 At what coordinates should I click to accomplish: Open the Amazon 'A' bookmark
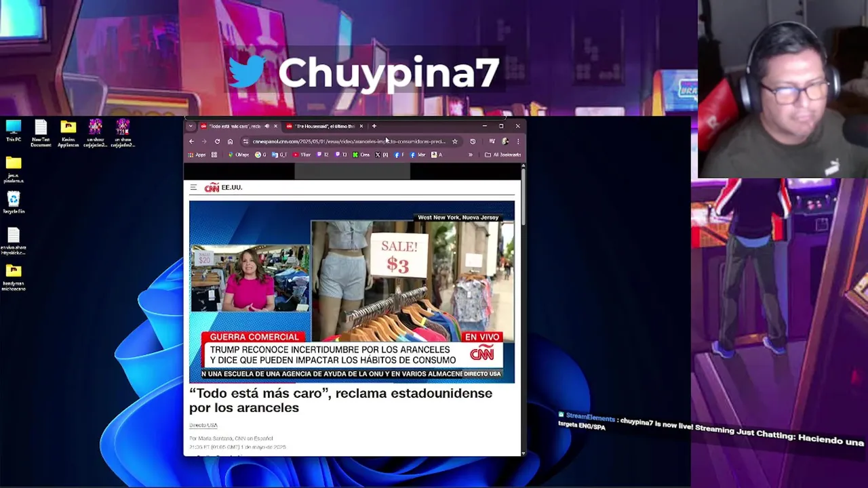[x=437, y=155]
